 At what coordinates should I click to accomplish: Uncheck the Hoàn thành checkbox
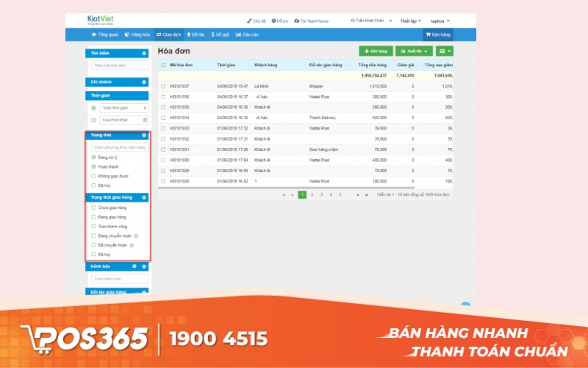94,167
